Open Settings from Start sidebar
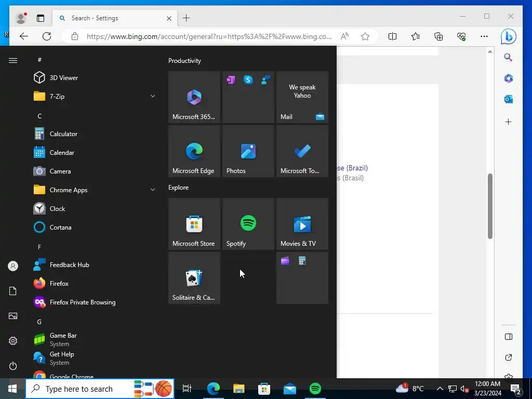 13,341
